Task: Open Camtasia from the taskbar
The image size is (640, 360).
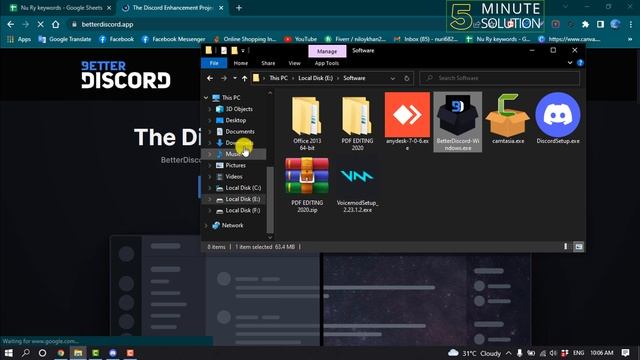Action: point(96,353)
